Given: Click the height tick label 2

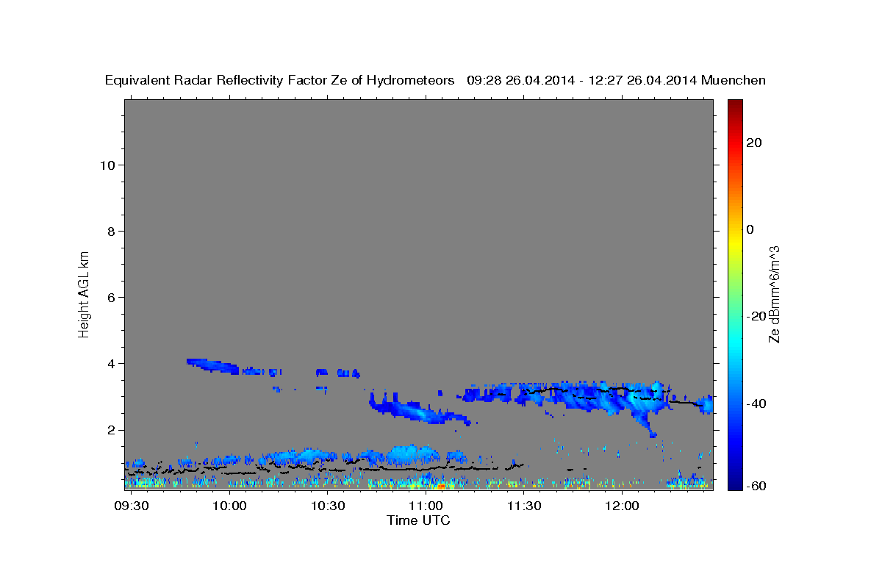Looking at the screenshot, I should click(x=112, y=429).
